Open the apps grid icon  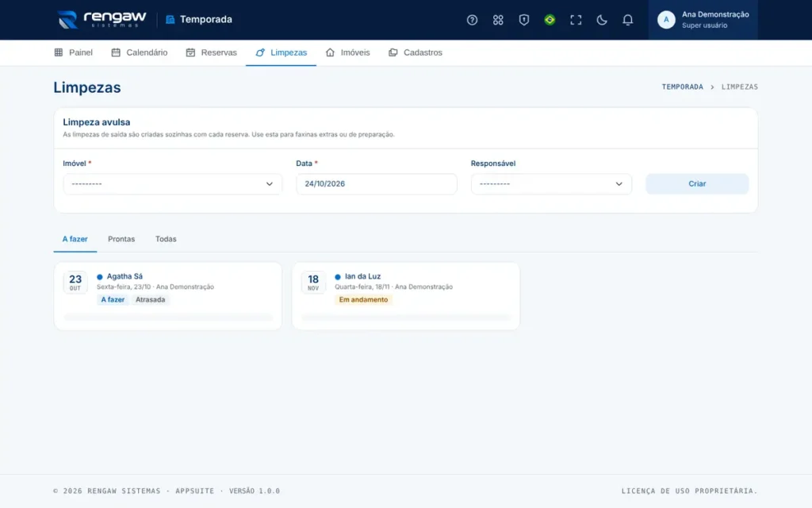coord(498,20)
